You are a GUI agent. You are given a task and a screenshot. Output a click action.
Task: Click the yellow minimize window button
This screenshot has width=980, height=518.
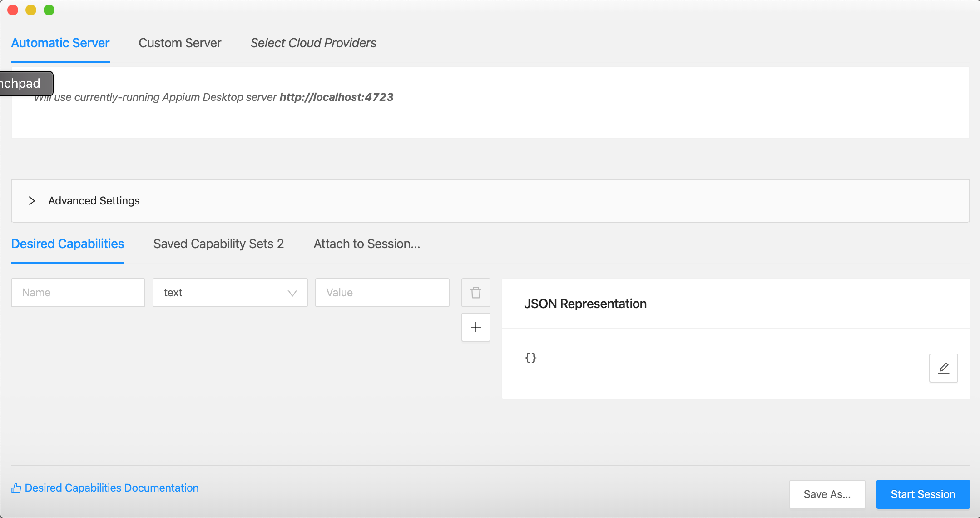[x=31, y=10]
